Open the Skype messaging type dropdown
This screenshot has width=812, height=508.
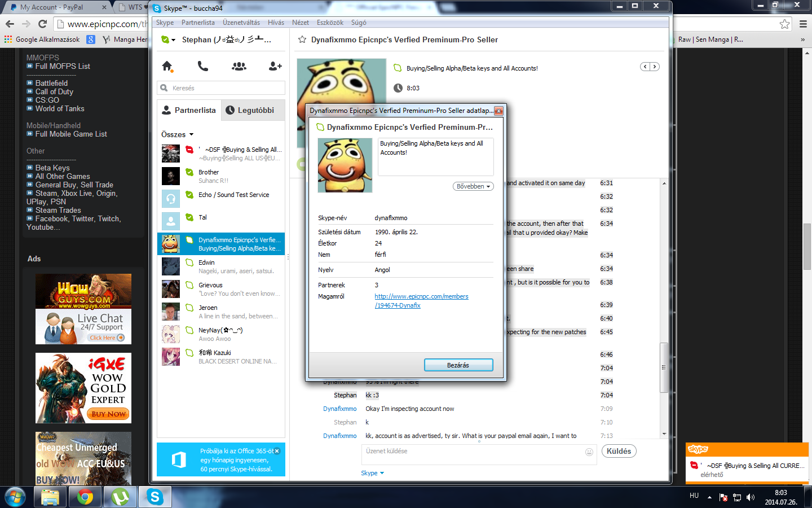point(372,473)
